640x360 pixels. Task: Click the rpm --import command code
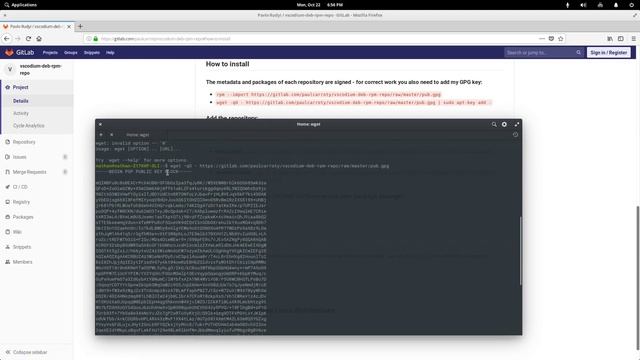point(329,94)
